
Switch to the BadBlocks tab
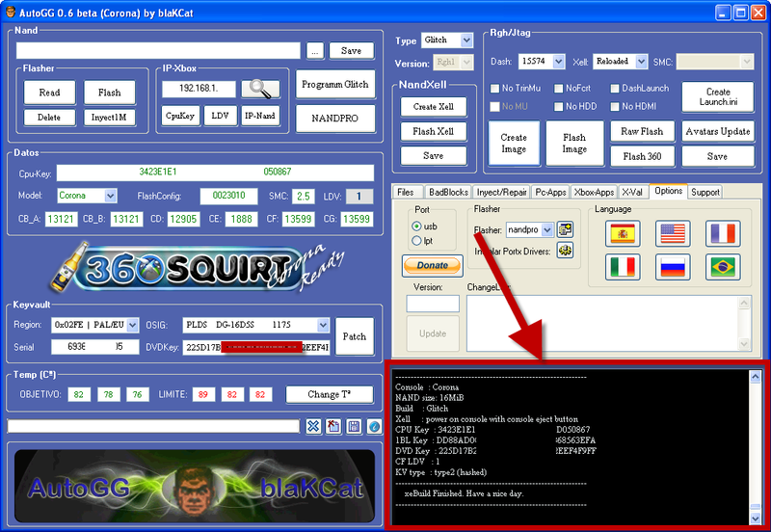point(448,192)
